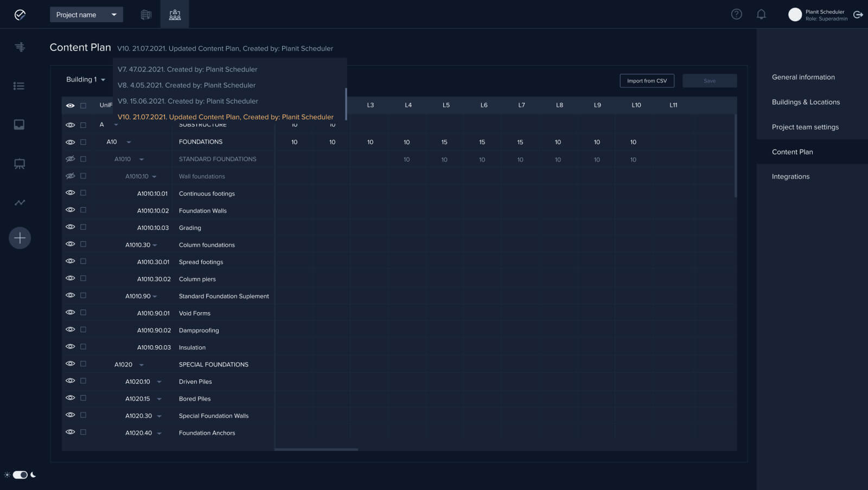The width and height of the screenshot is (868, 490).
Task: Open notifications bell icon
Action: [761, 15]
